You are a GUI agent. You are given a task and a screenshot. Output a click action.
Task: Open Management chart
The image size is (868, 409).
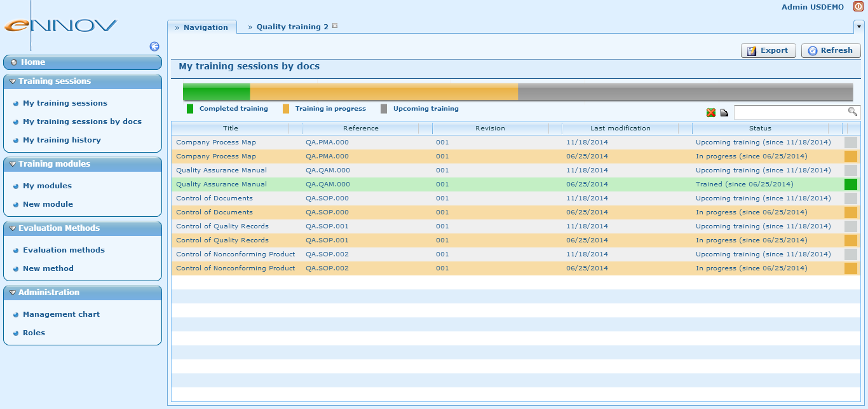(x=61, y=314)
